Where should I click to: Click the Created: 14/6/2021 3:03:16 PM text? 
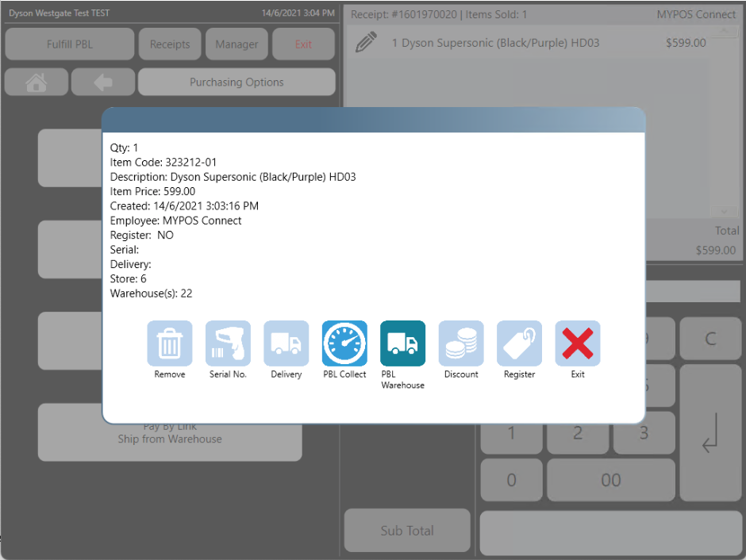coord(184,206)
